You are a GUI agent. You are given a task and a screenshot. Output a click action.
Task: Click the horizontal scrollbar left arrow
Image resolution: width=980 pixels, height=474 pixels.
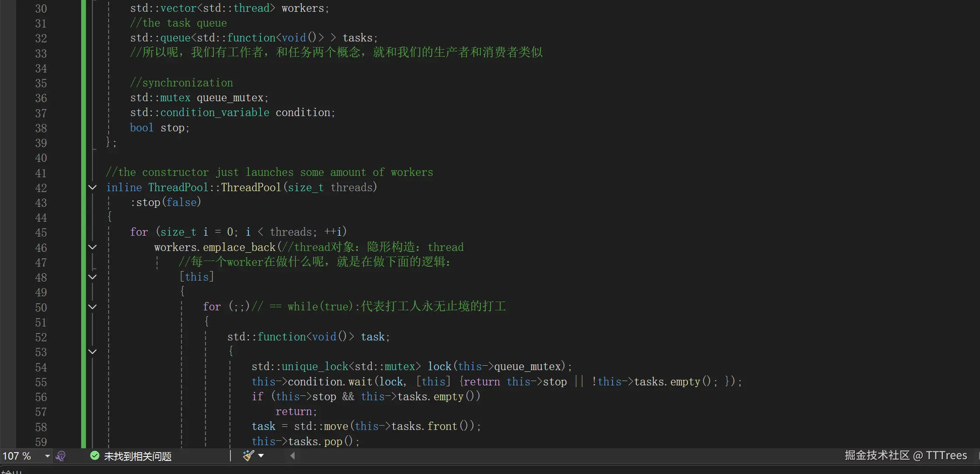click(292, 456)
